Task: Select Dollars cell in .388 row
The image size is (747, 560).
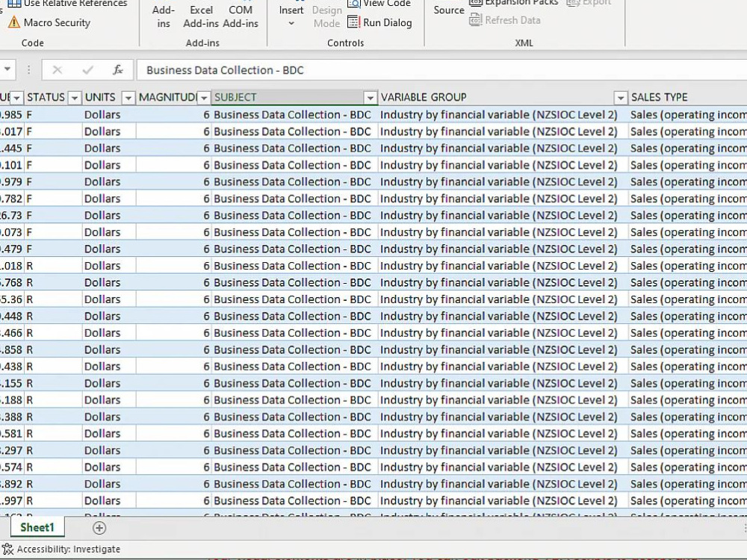Action: tap(109, 417)
